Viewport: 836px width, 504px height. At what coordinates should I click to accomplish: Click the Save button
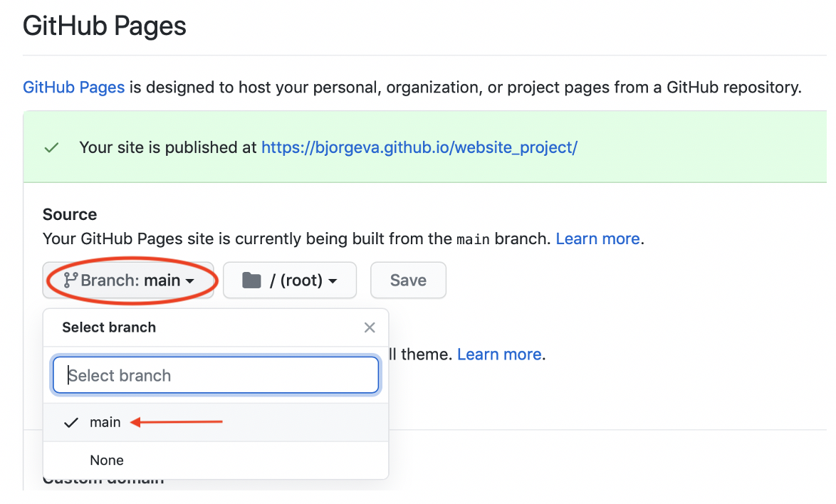pos(409,280)
